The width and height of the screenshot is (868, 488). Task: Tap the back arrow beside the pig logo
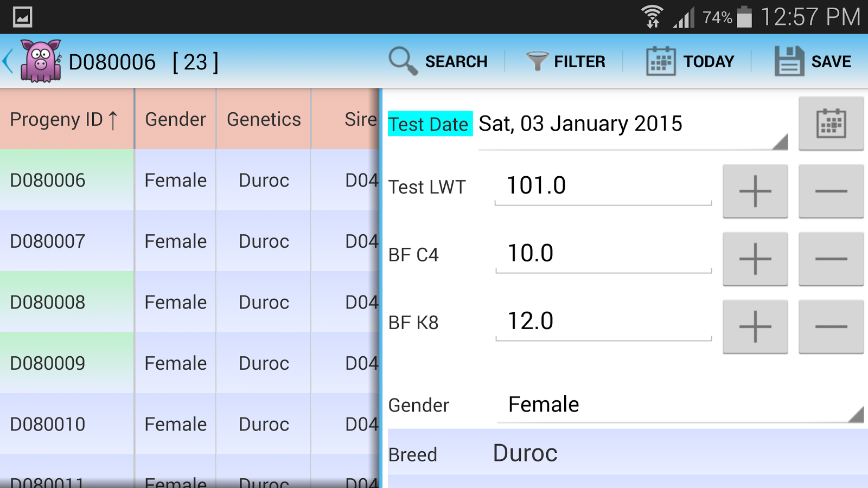(x=8, y=61)
